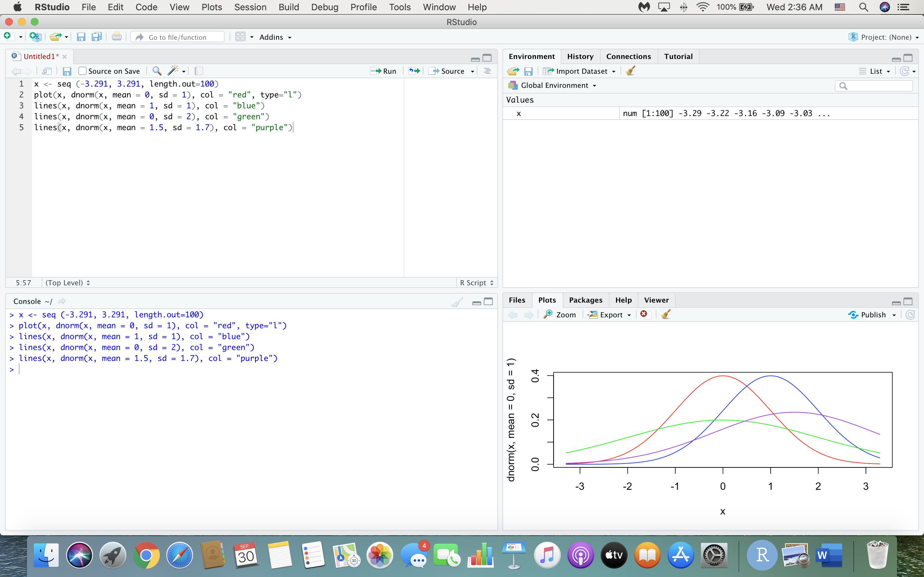Zoom the plot into a new window

click(560, 314)
